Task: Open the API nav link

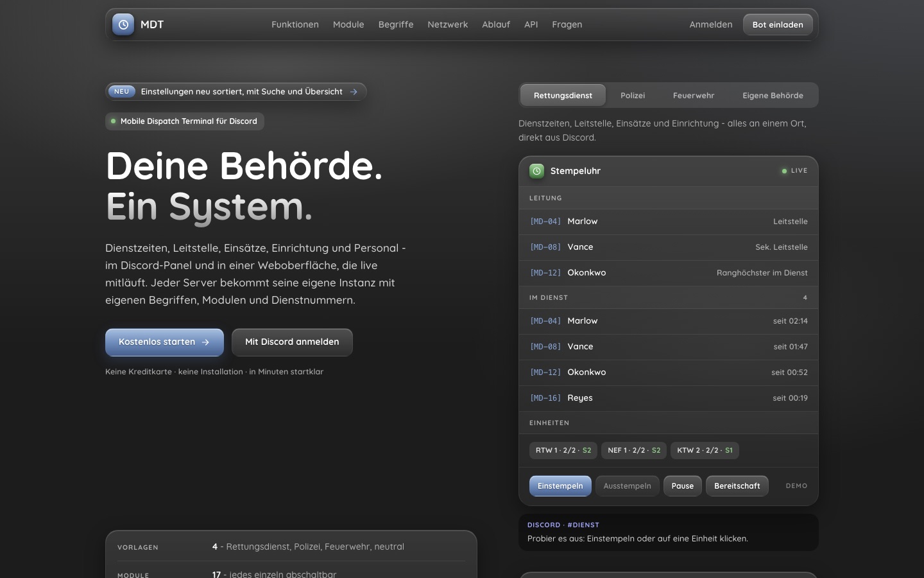Action: pyautogui.click(x=531, y=24)
